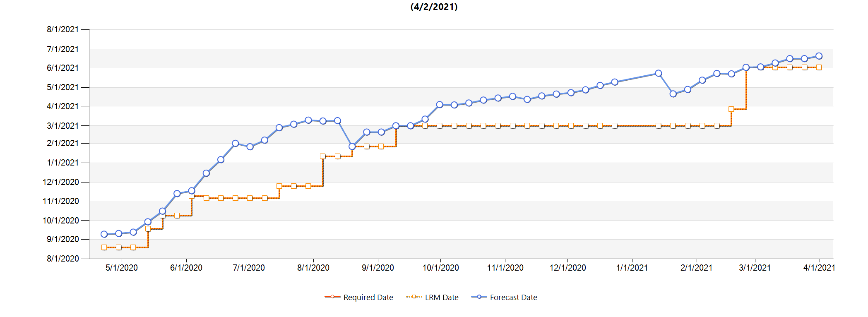Pick the Forecast point at late-January 2021 dip

click(x=673, y=94)
